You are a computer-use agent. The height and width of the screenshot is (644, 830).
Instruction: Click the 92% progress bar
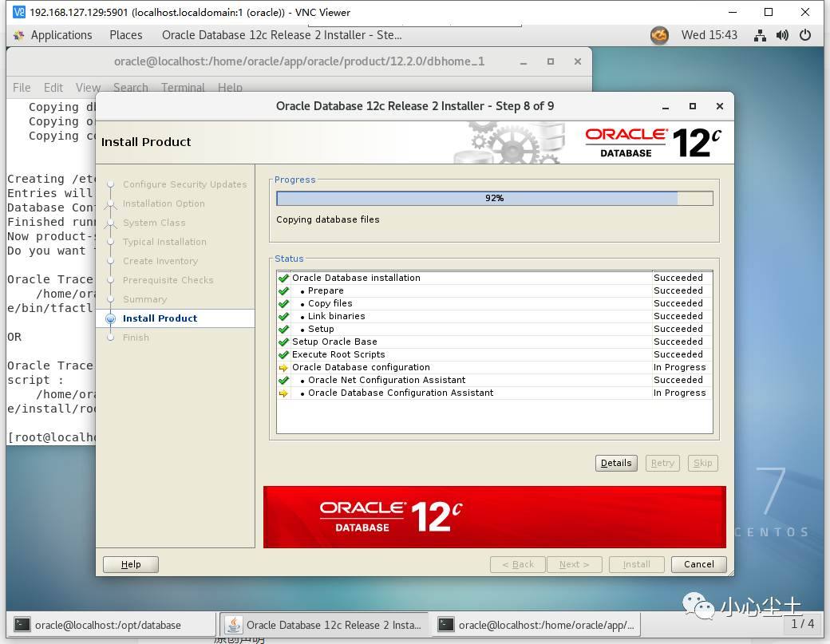(494, 199)
